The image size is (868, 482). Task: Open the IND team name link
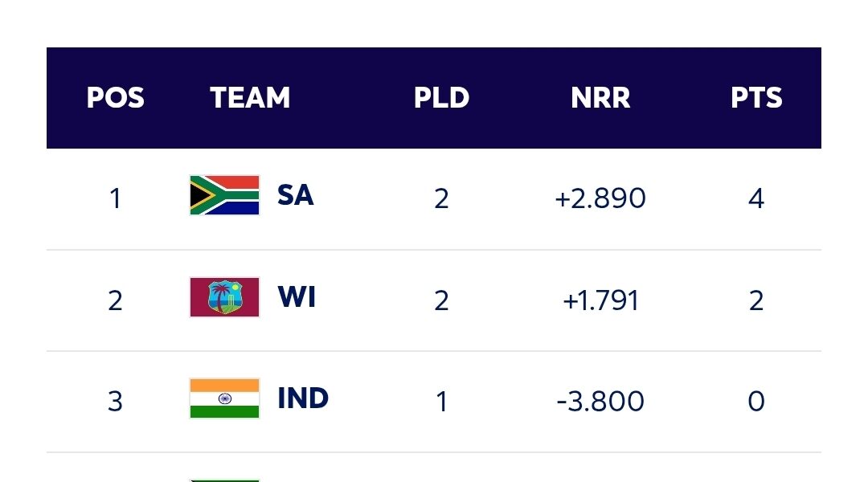point(303,398)
